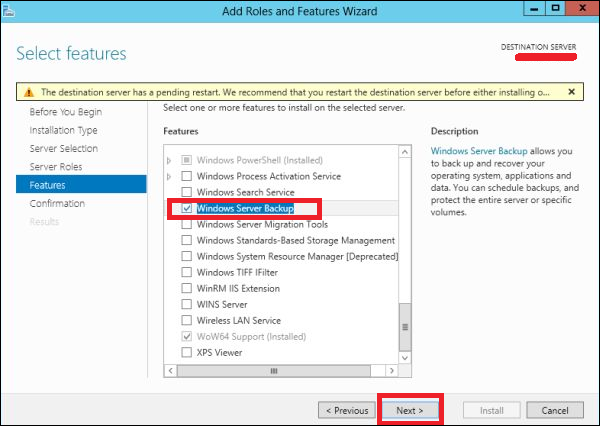Click the horizontal scrollbar thumb
This screenshot has height=426, width=600.
click(x=274, y=371)
